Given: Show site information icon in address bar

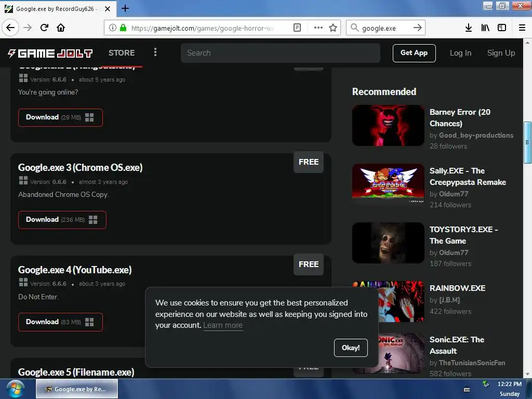Looking at the screenshot, I should (x=112, y=28).
